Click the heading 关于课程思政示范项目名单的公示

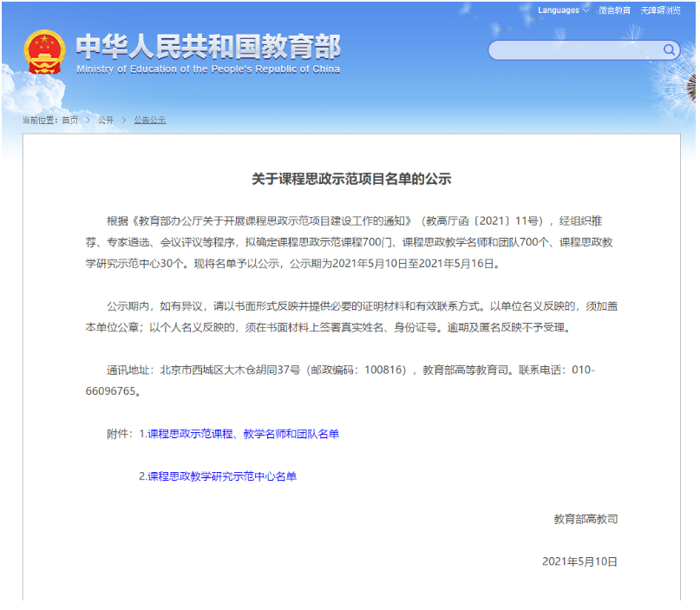pos(351,180)
